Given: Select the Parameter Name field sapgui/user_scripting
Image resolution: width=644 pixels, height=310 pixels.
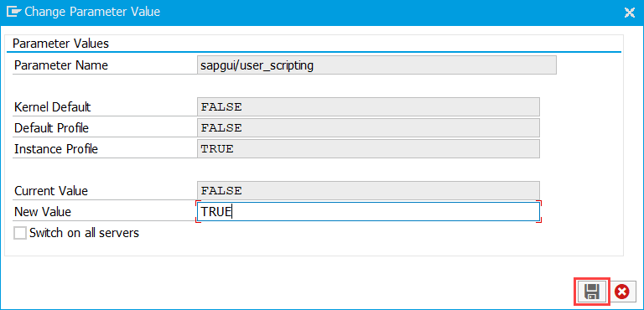Looking at the screenshot, I should [377, 65].
